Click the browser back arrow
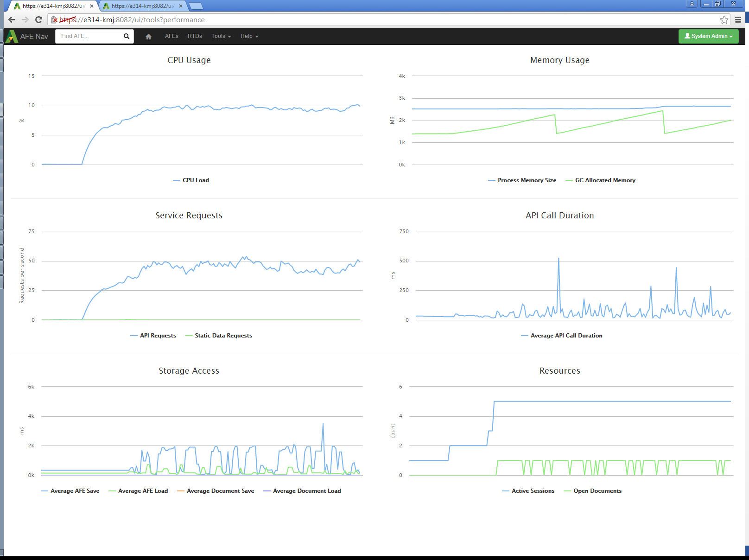Viewport: 749px width, 560px height. click(x=11, y=20)
